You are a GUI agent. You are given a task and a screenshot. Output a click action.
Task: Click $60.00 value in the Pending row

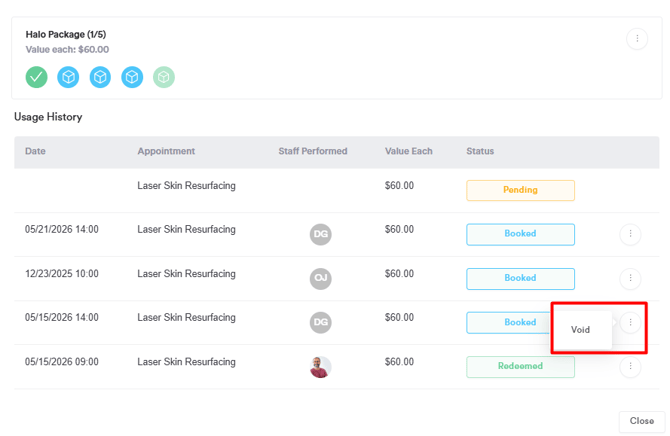(x=399, y=186)
